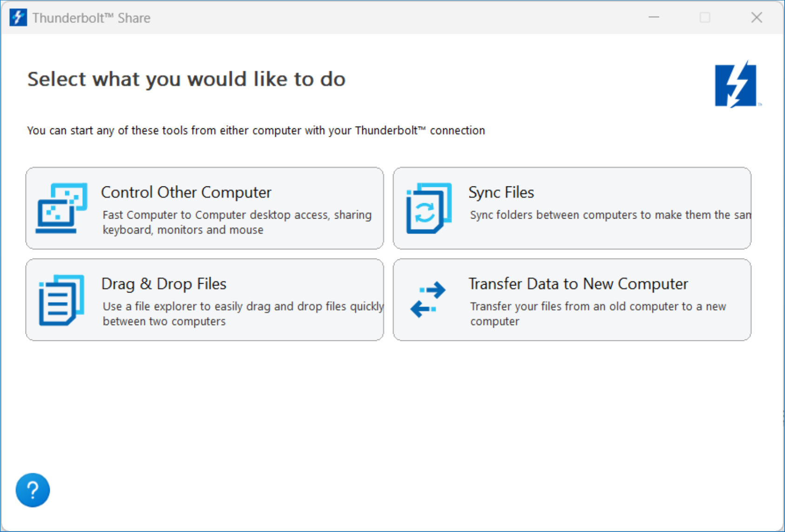Click the 'You can start any of these tools' line

(256, 131)
